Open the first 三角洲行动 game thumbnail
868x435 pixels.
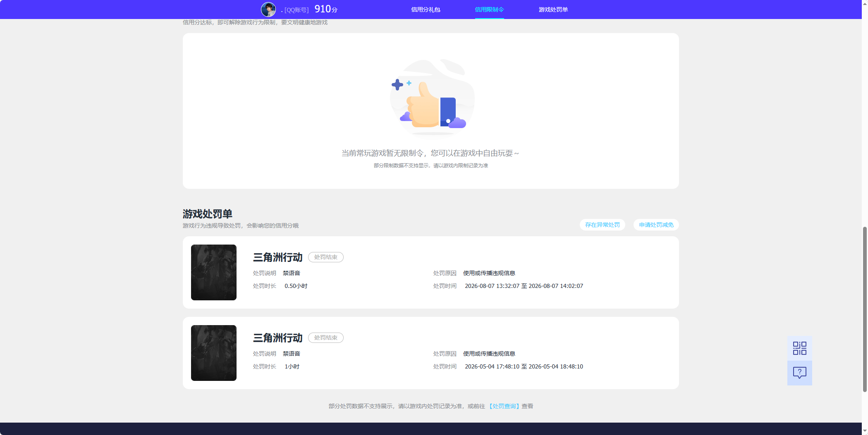pos(214,272)
